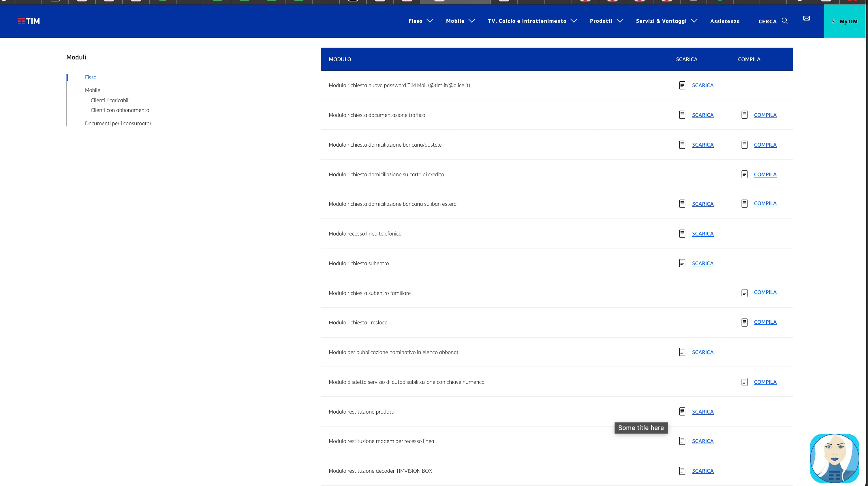
Task: Click the Moduli sidebar heading
Action: pos(76,57)
